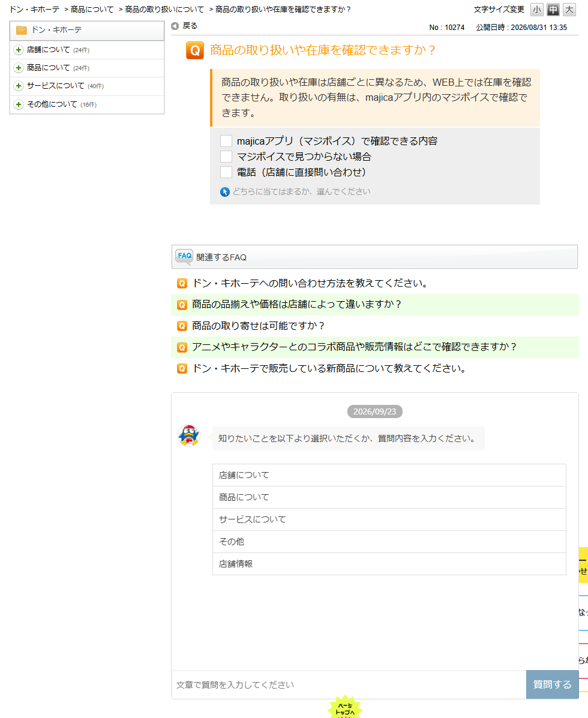Click the 質問する submit button
Viewport: 588px width, 718px height.
(552, 684)
